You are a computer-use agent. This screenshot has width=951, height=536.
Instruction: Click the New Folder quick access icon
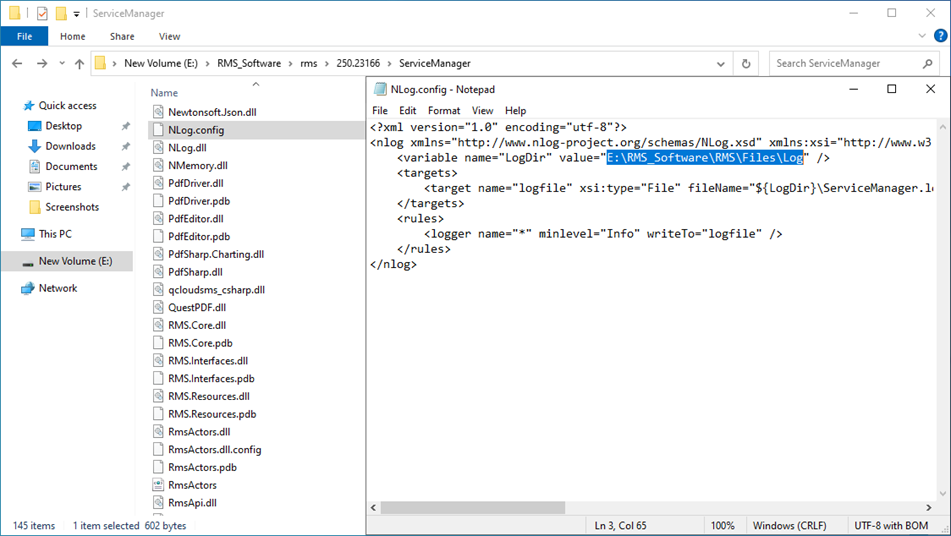point(61,13)
